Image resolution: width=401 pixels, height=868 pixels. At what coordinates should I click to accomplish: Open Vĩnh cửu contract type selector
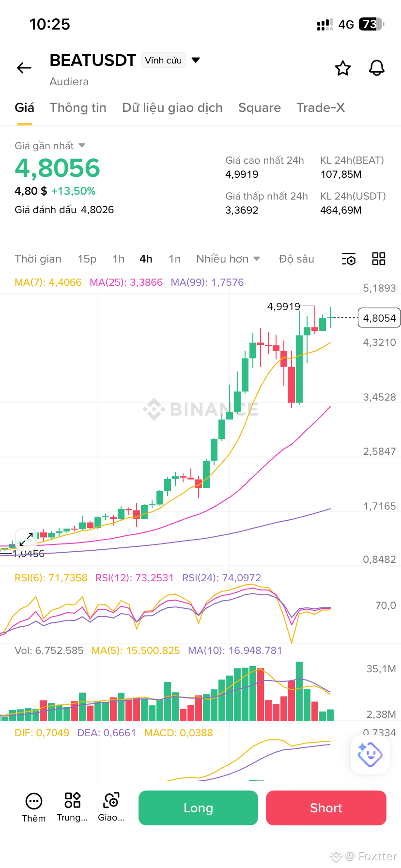click(x=163, y=61)
